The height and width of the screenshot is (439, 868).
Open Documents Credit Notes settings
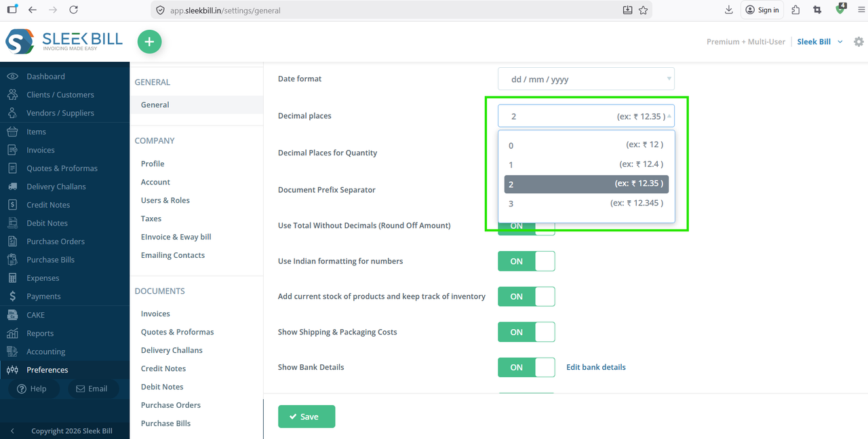coord(163,368)
